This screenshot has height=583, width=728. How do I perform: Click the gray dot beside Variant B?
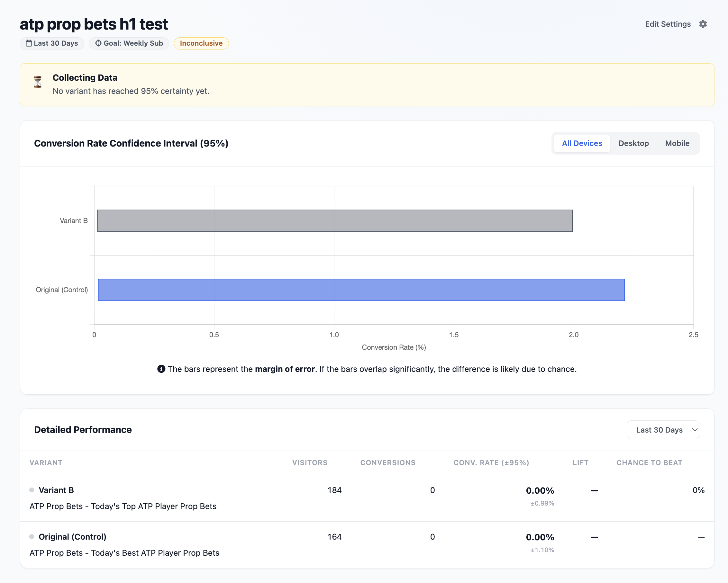32,490
